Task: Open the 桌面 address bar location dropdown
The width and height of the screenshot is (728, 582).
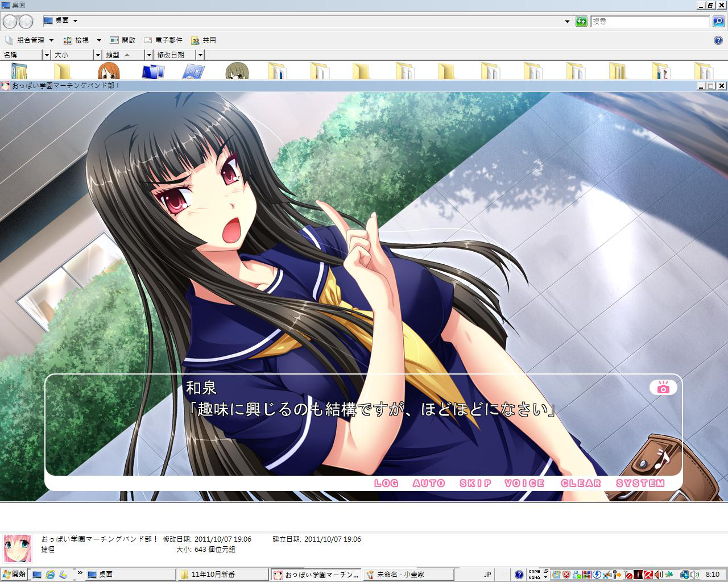Action: coord(75,21)
